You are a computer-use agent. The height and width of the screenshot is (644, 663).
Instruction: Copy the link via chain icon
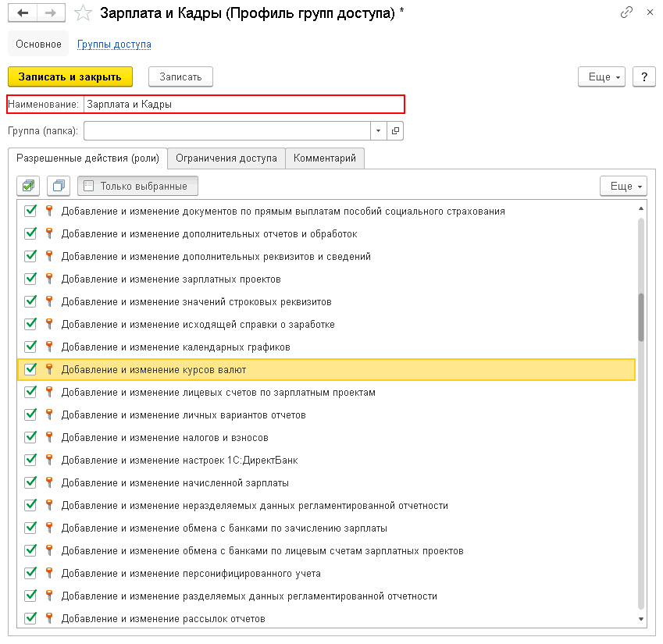(x=626, y=12)
